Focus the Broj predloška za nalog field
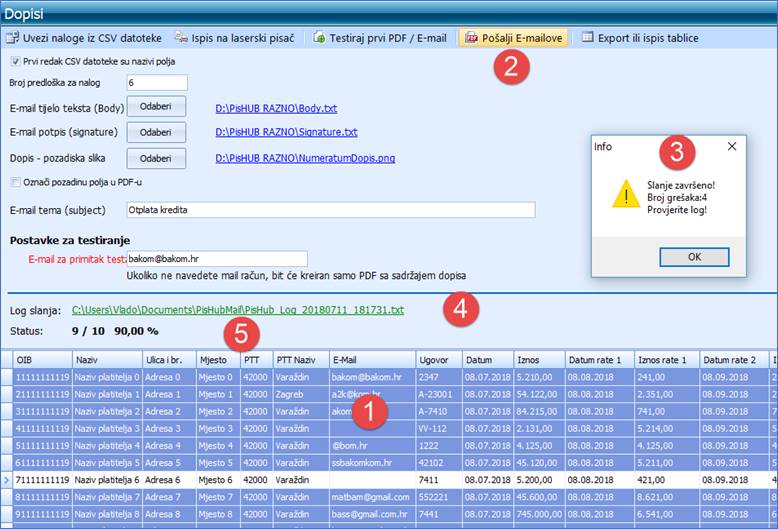The width and height of the screenshot is (778, 529). coord(157,82)
